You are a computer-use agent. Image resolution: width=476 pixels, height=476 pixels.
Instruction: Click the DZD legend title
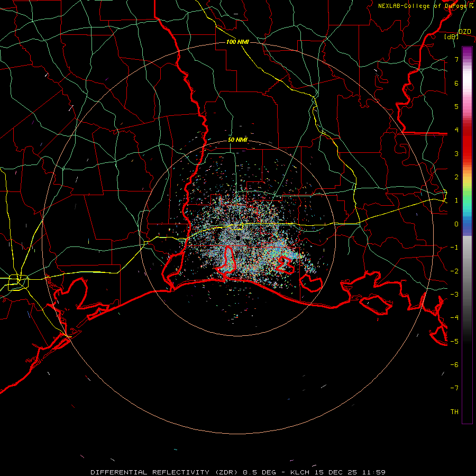click(465, 31)
